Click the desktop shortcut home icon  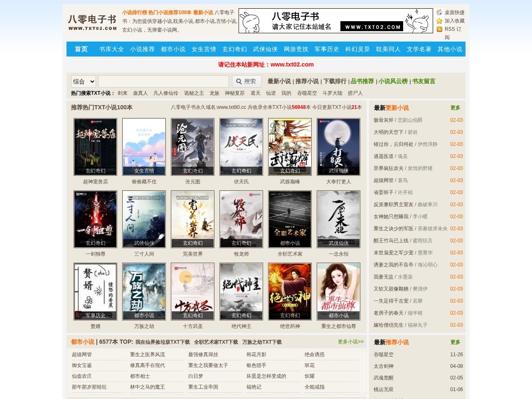pos(439,12)
